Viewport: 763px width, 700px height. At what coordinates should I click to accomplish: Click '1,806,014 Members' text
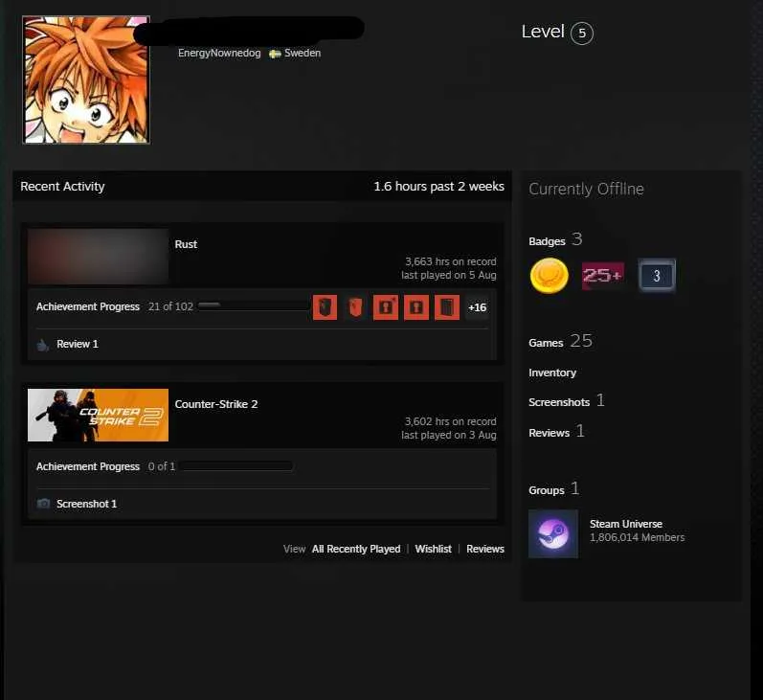tap(637, 537)
